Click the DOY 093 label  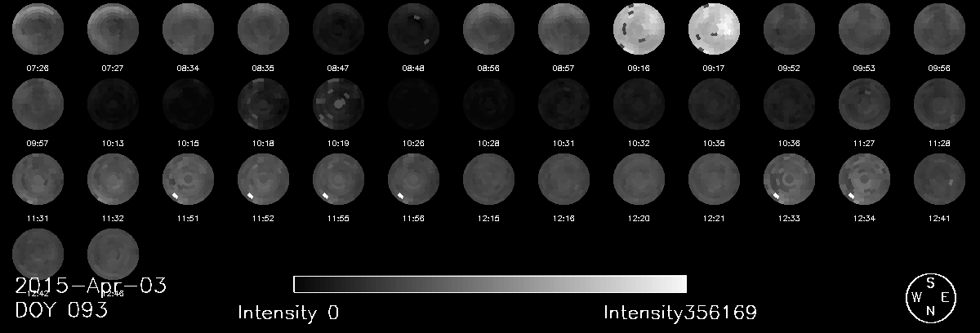[61, 311]
